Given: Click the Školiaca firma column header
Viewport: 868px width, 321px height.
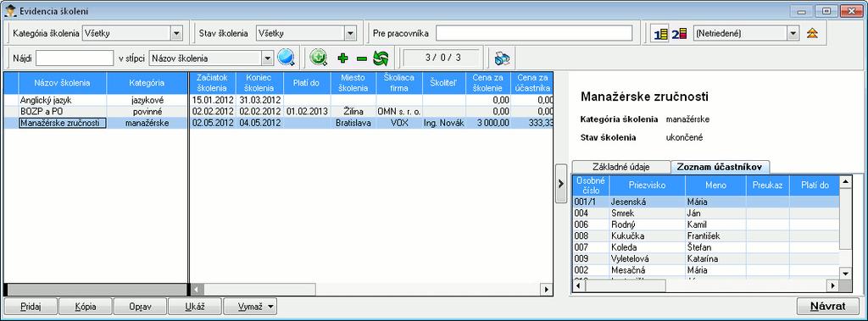Looking at the screenshot, I should click(x=398, y=83).
